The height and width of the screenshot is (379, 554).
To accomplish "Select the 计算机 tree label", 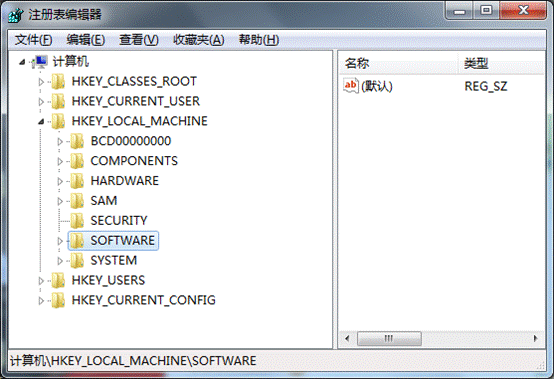I will (70, 62).
